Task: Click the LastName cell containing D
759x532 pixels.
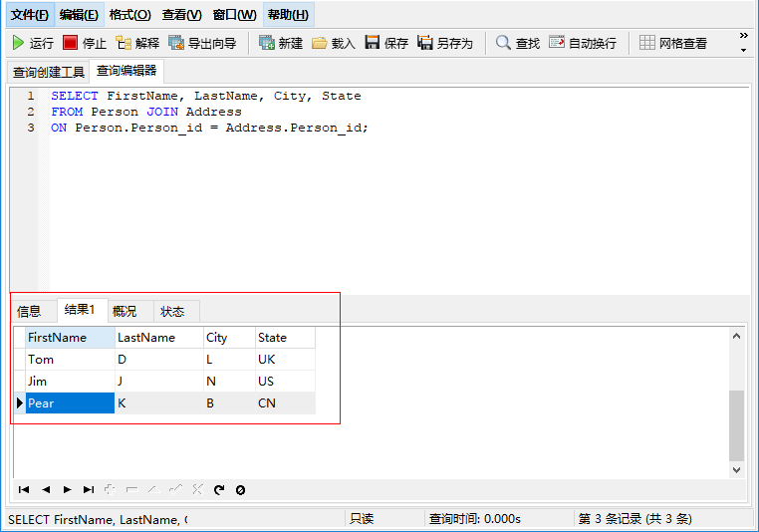Action: [159, 360]
